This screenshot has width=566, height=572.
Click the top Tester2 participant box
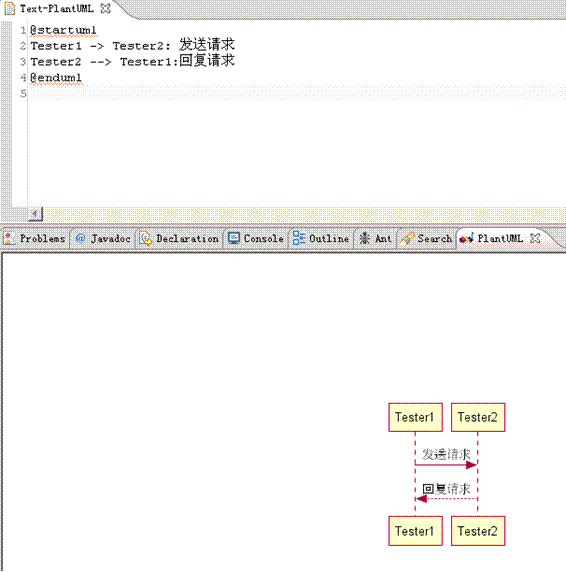[478, 417]
